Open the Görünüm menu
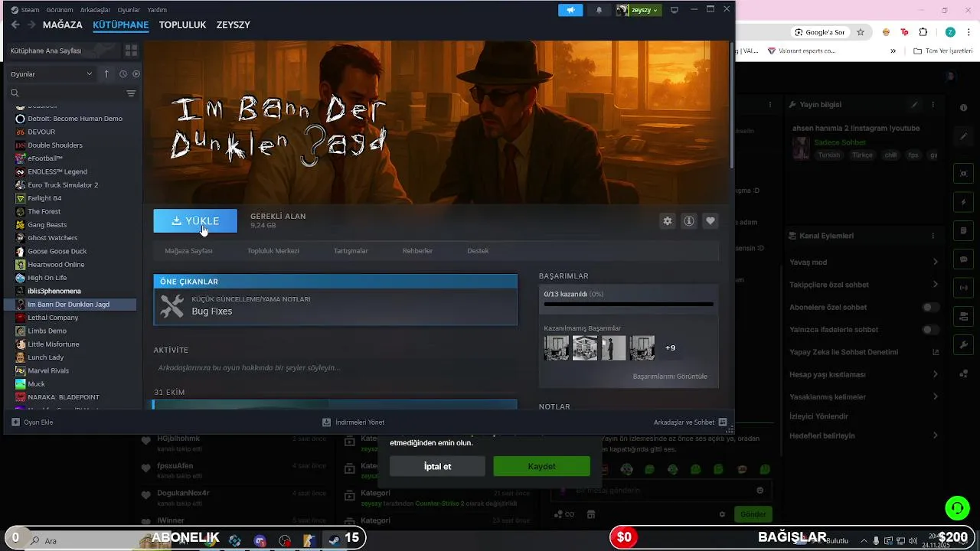980x551 pixels. 60,10
